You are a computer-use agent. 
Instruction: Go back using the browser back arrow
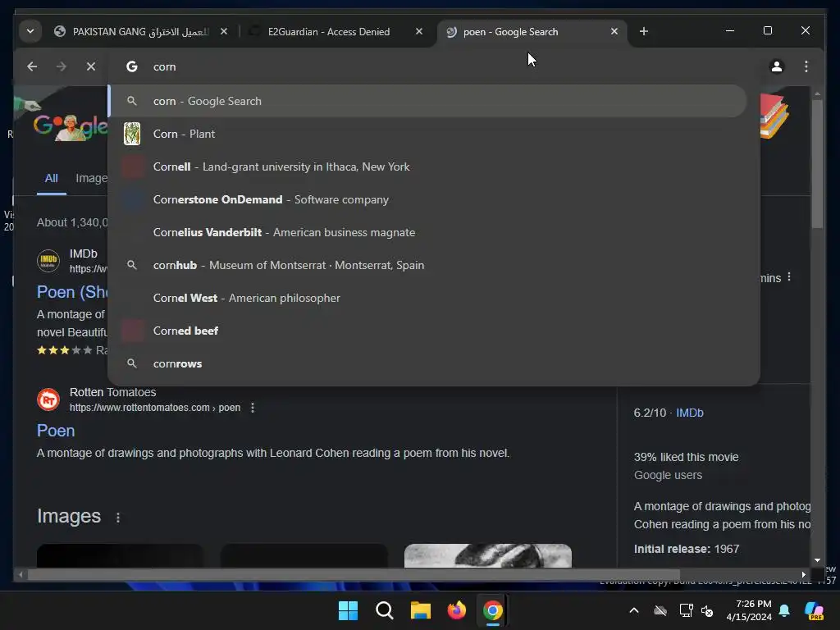click(x=32, y=66)
